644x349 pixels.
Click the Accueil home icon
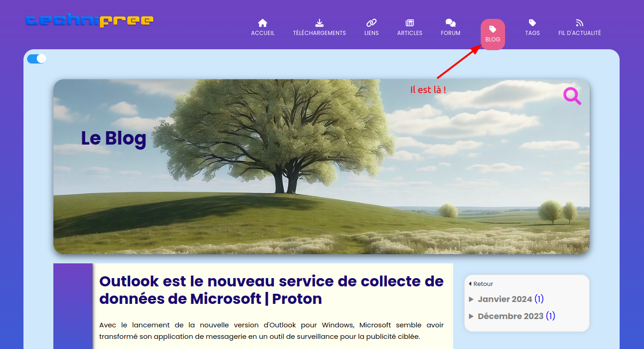(x=263, y=23)
